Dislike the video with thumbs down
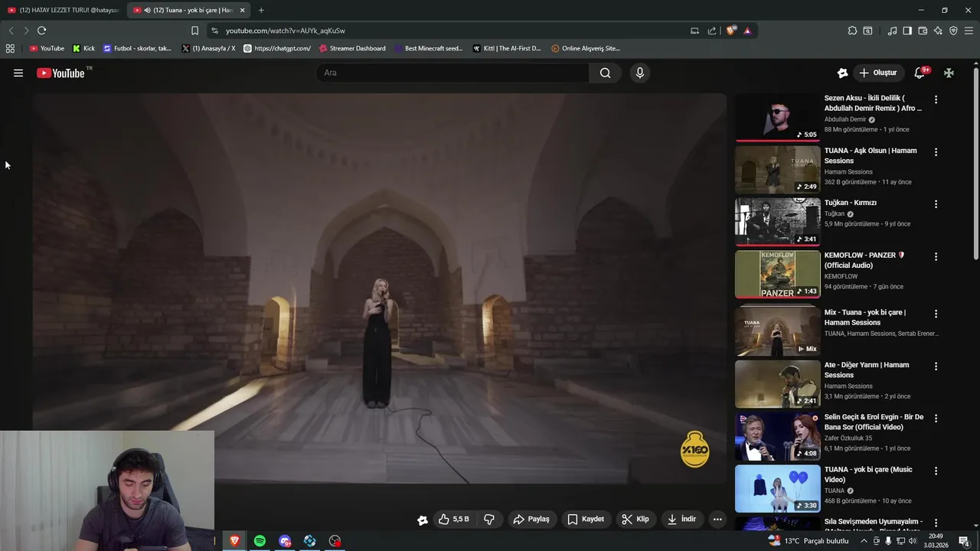Viewport: 980px width, 551px height. click(x=488, y=519)
